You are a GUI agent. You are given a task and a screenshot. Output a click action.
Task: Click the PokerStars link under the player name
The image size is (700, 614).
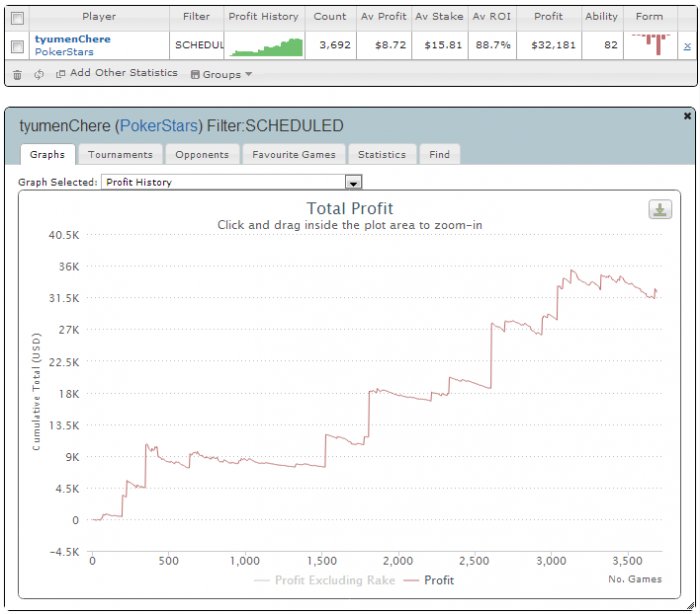64,52
